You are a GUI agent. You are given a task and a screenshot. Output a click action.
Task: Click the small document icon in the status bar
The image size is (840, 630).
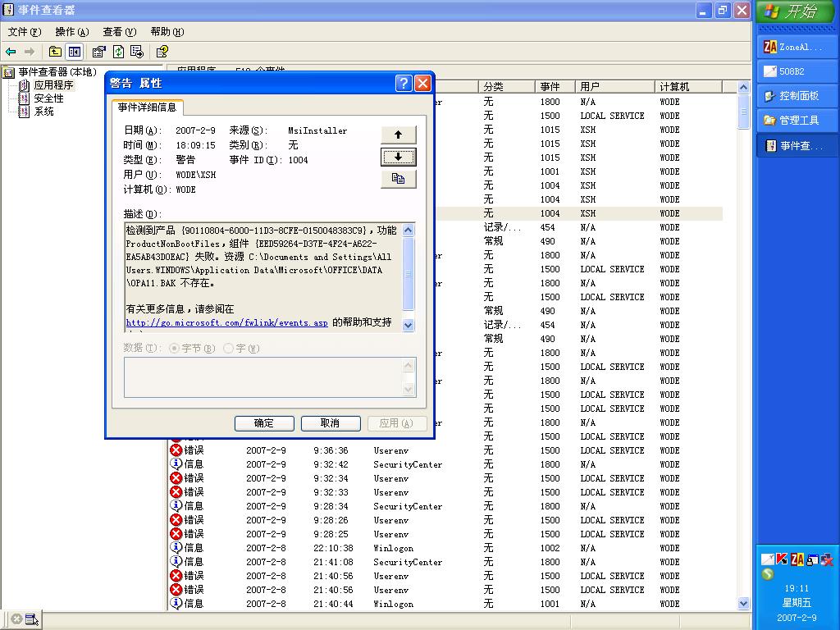(32, 619)
